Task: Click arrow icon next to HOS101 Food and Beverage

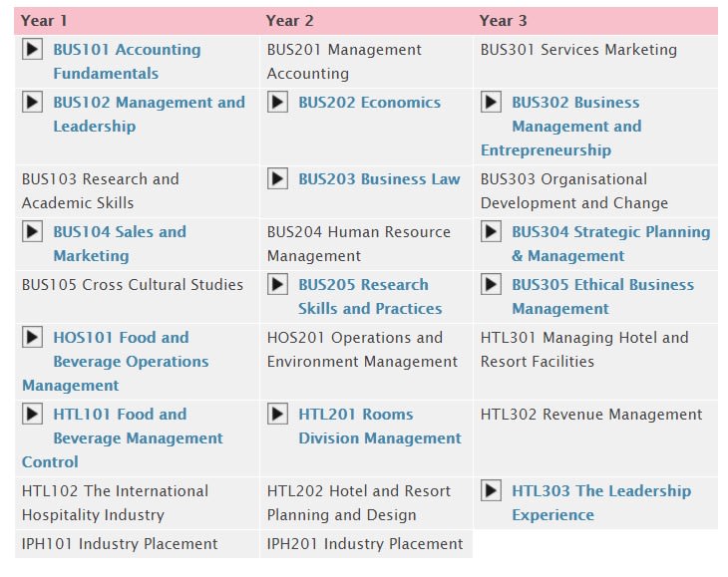Action: point(33,337)
